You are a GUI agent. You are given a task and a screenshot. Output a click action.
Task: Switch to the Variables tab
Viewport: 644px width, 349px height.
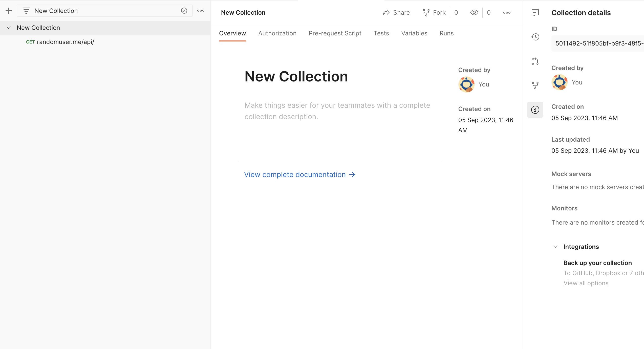(x=414, y=33)
